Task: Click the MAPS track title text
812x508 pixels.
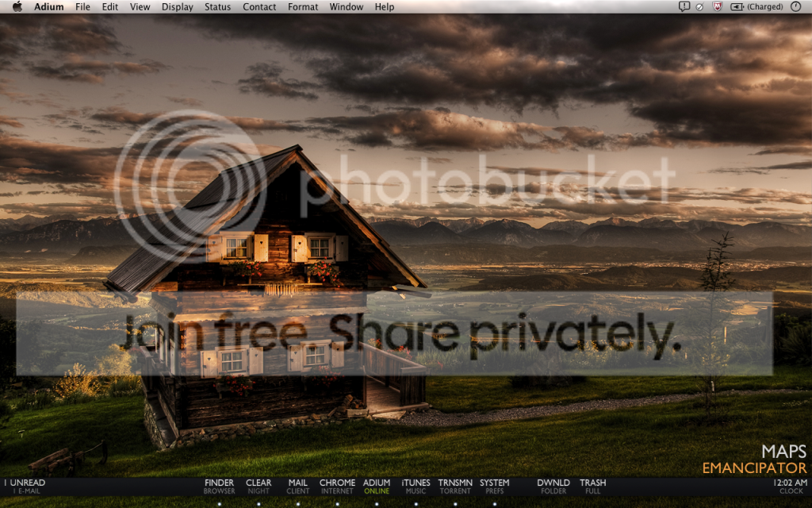Action: coord(784,451)
